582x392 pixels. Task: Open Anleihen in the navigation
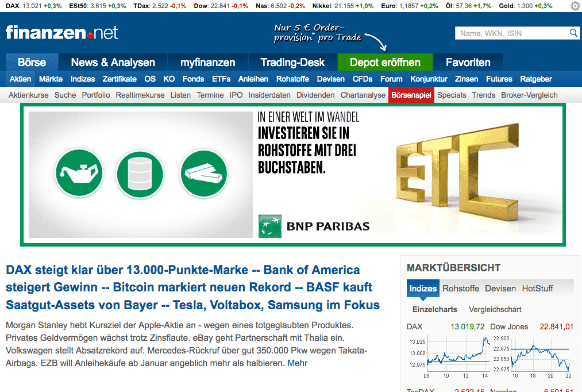[253, 79]
